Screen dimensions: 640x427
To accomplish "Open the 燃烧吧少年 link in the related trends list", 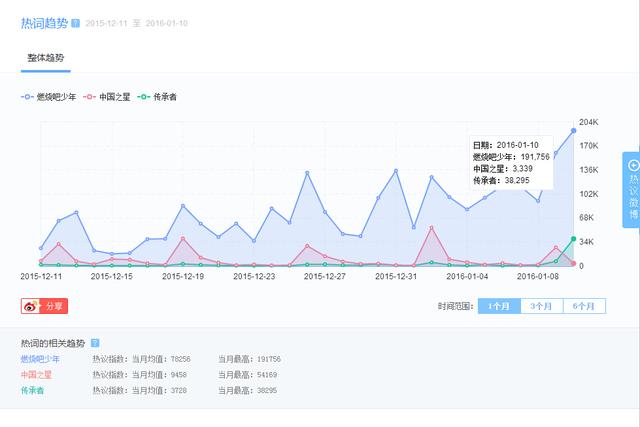I will point(40,358).
